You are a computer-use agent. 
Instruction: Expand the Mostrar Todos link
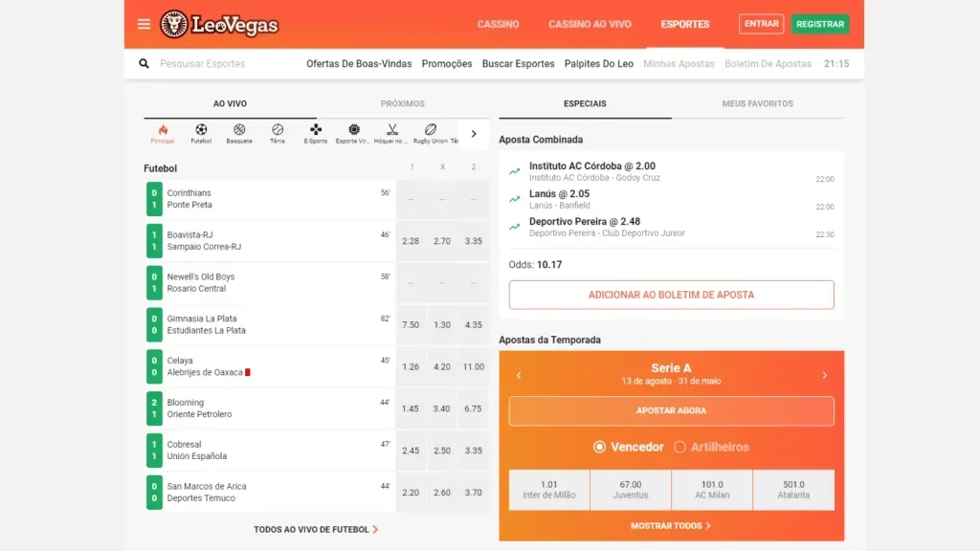[671, 526]
